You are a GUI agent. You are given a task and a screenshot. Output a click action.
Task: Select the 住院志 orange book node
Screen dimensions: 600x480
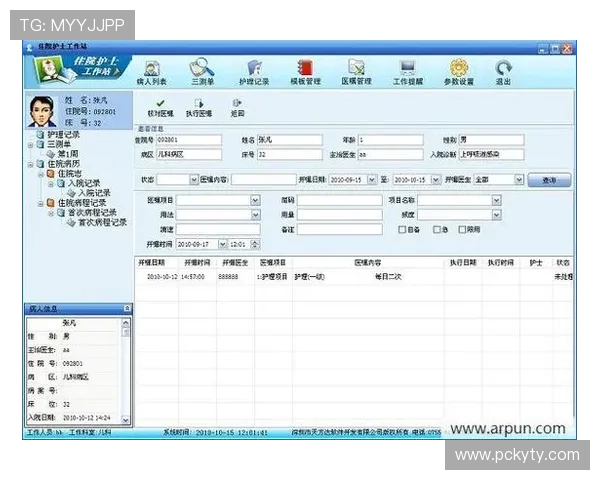point(69,173)
